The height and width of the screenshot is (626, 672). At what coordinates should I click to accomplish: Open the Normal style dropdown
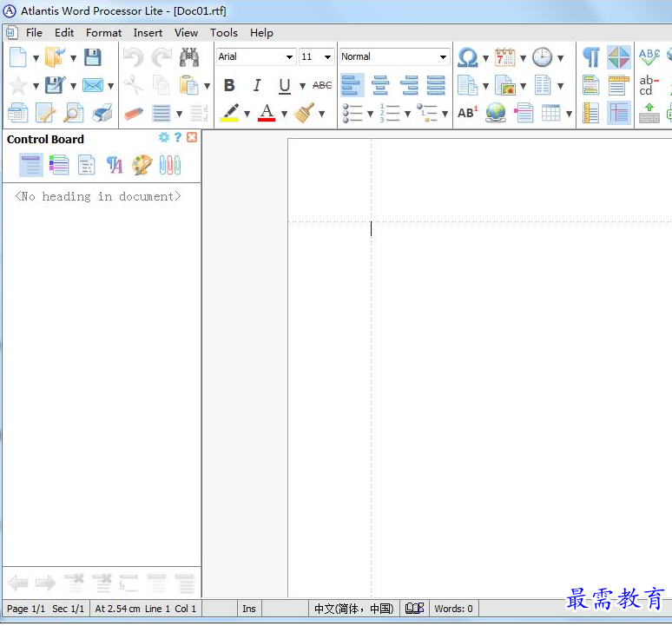pos(443,57)
